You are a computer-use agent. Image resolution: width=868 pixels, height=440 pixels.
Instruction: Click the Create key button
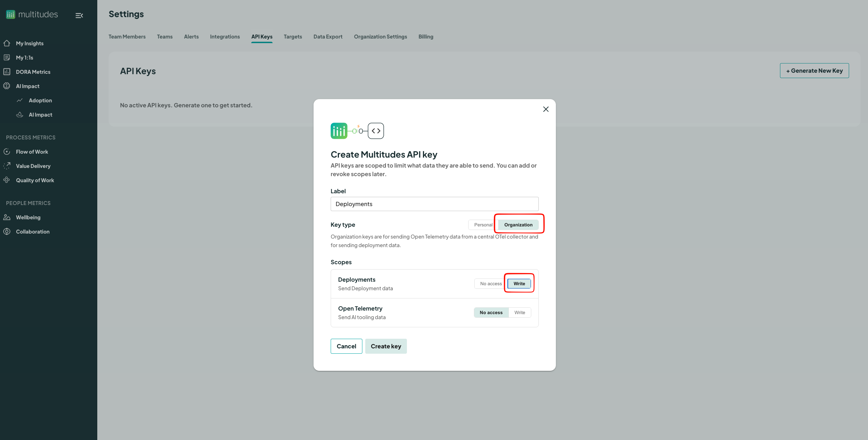click(386, 346)
